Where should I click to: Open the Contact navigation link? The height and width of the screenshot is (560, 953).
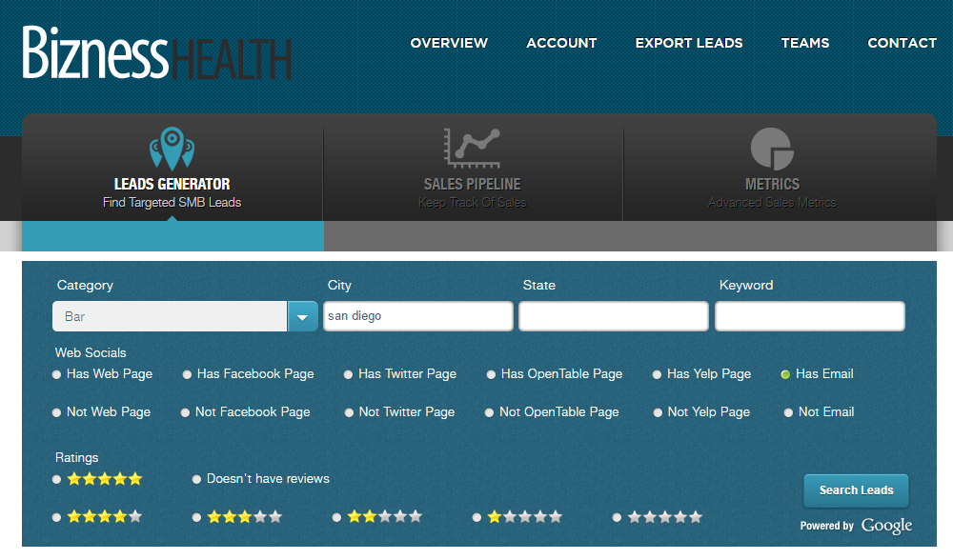coord(902,43)
